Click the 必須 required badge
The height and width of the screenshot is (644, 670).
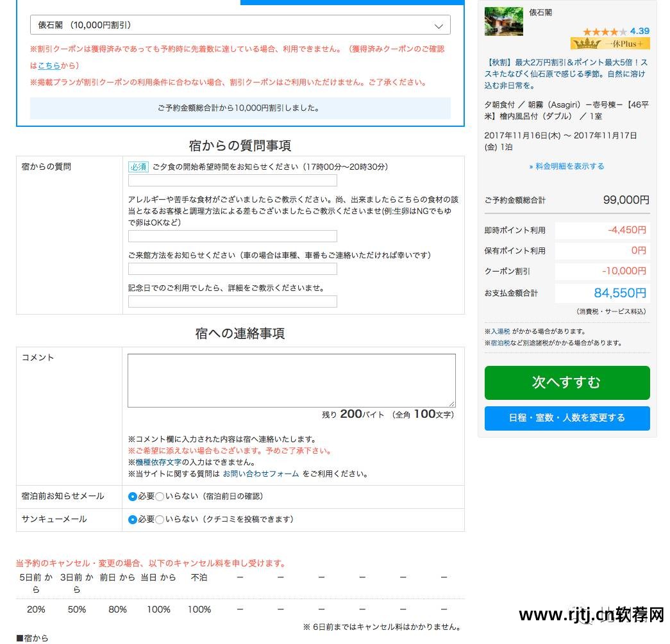tap(138, 167)
